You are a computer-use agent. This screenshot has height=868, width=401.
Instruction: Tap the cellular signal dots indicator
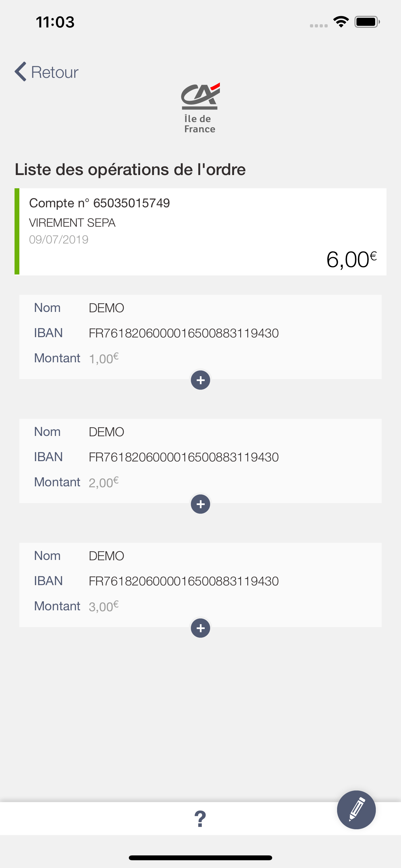319,26
